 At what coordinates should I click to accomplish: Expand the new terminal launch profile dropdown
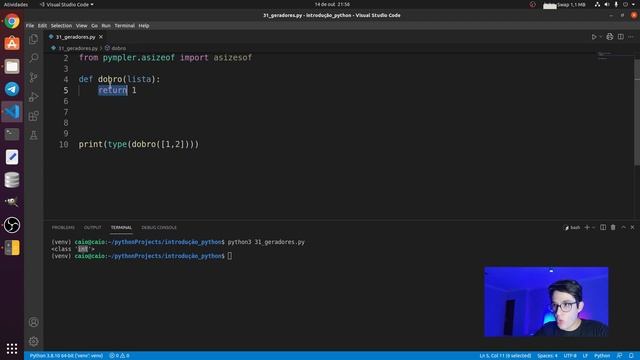tap(593, 227)
